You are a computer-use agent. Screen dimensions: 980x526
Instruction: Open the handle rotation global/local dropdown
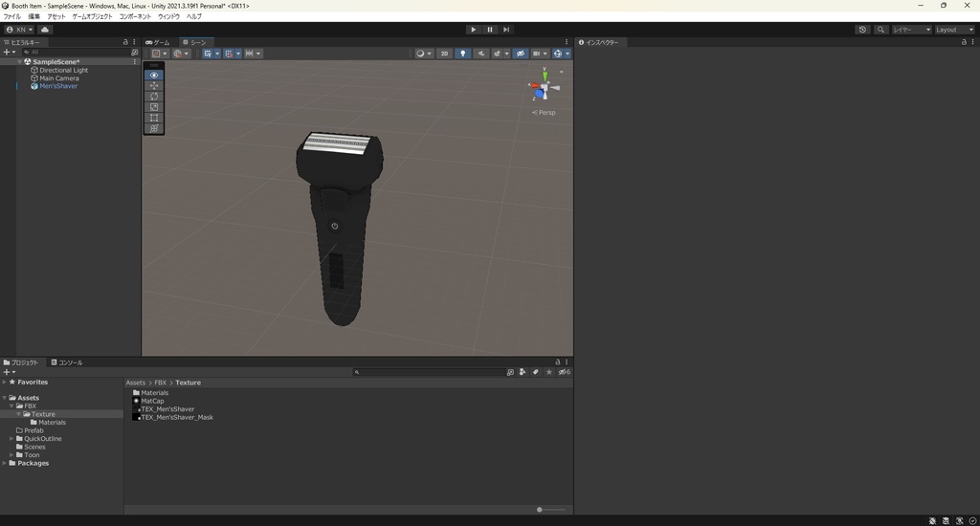(x=181, y=54)
